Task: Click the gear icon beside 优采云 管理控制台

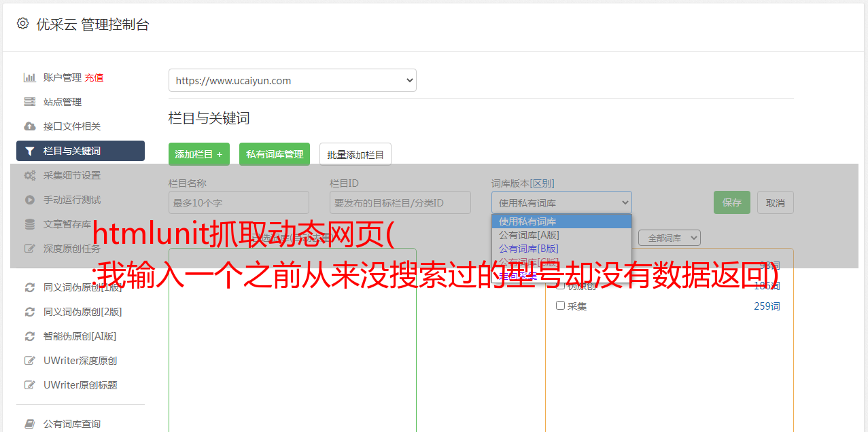Action: tap(22, 24)
